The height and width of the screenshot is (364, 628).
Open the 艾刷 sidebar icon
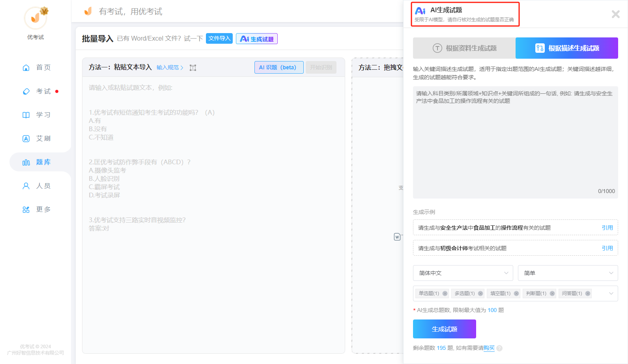click(26, 139)
